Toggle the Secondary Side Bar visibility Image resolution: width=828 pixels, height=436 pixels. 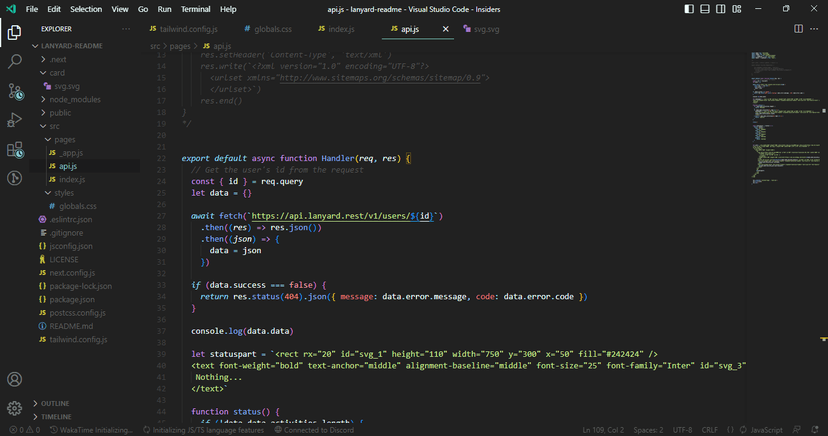721,9
